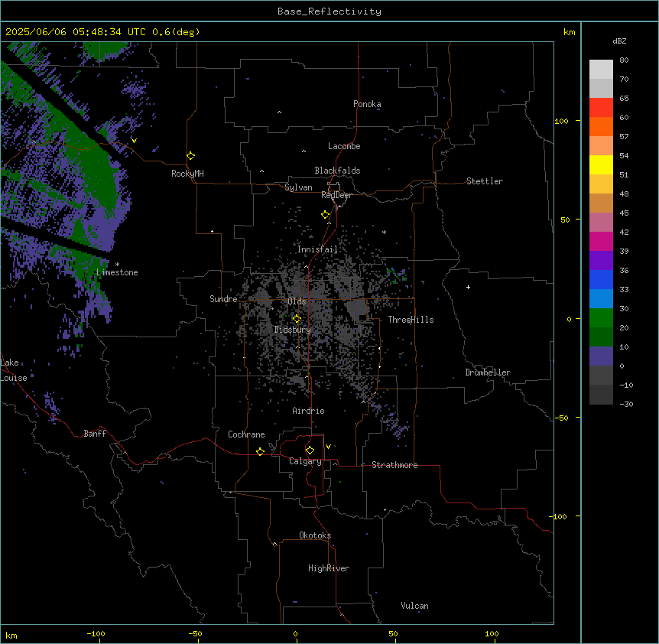Click the dBZ legend heading

tap(619, 41)
